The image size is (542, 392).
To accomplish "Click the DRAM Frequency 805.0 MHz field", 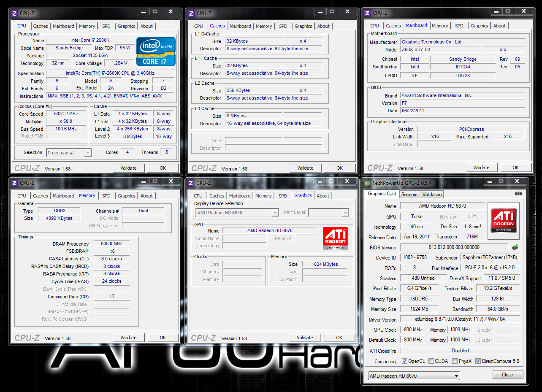I will (x=111, y=244).
